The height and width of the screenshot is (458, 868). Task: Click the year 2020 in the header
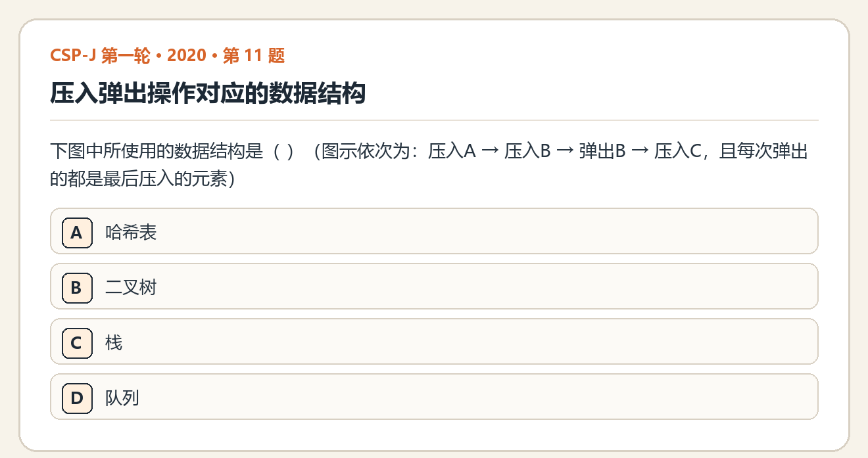(x=187, y=56)
